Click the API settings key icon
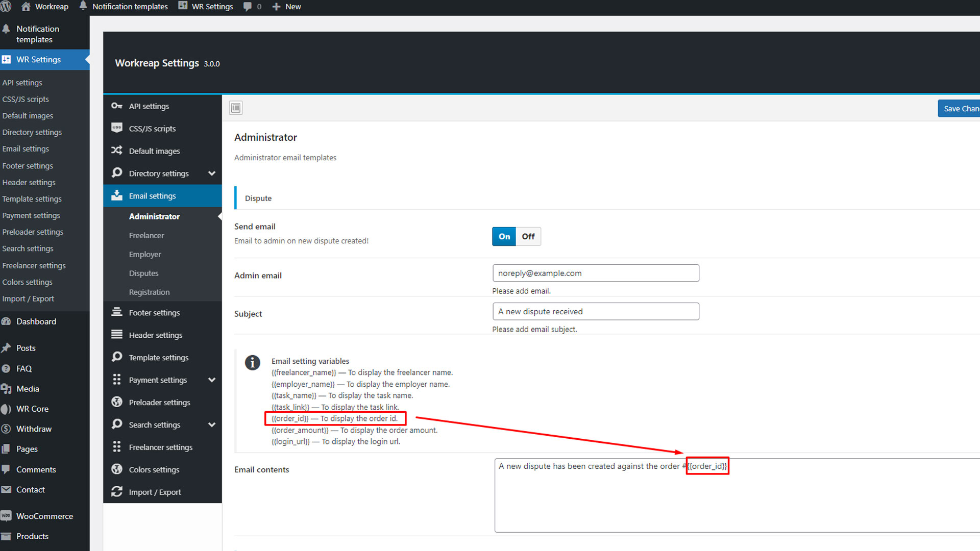Image resolution: width=980 pixels, height=551 pixels. [x=117, y=106]
